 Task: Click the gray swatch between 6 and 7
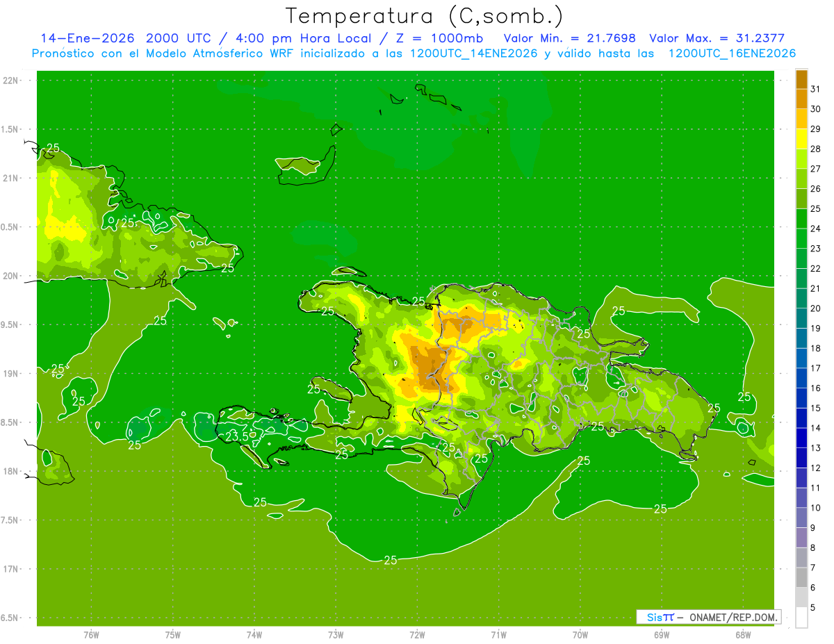coord(801,578)
